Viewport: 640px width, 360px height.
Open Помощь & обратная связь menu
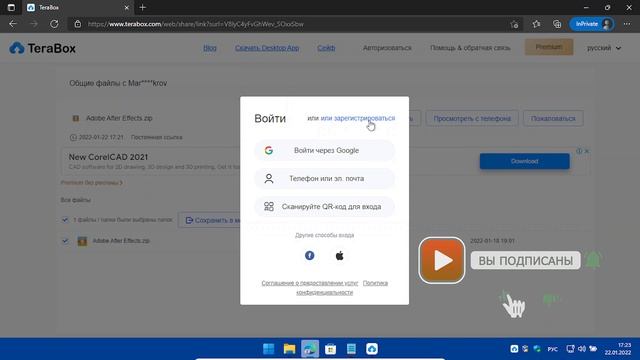(x=470, y=48)
